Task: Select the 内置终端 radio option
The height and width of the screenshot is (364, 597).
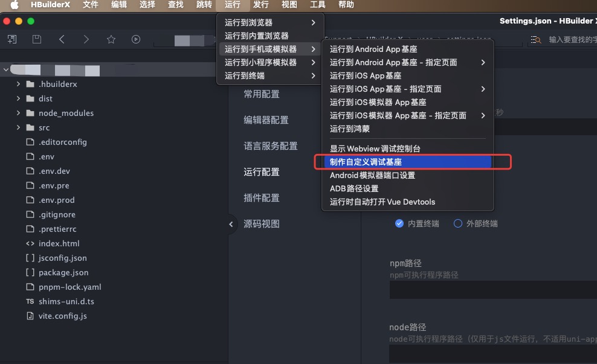Action: coord(399,223)
